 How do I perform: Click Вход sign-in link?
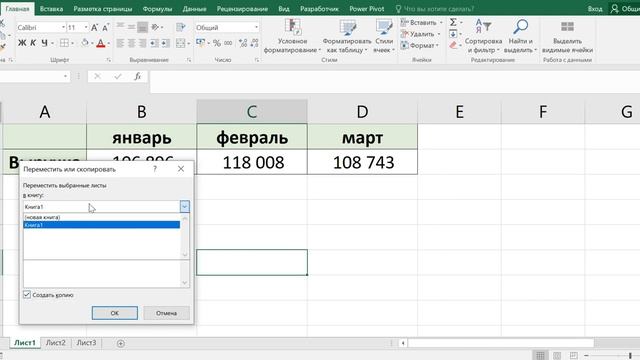pyautogui.click(x=595, y=9)
